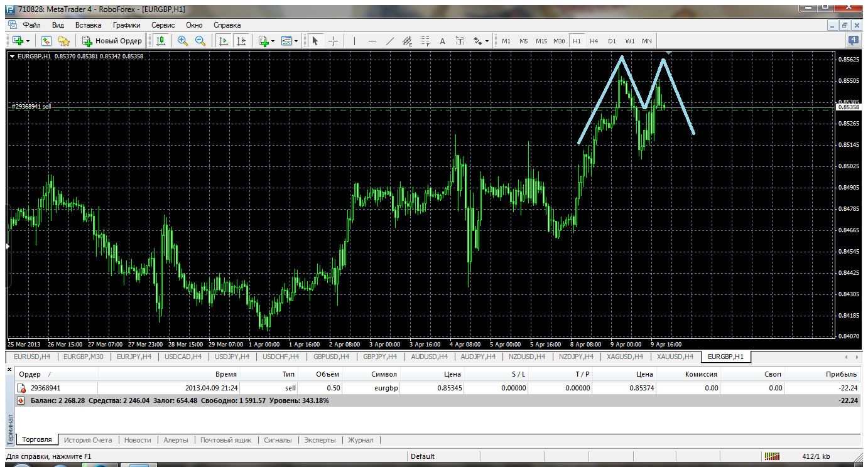Click the Новый Ордер button
Image resolution: width=868 pixels, height=467 pixels.
click(x=112, y=41)
